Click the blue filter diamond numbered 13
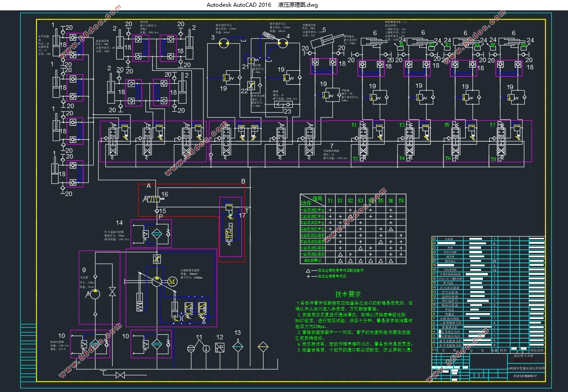The height and width of the screenshot is (392, 568). (x=237, y=347)
